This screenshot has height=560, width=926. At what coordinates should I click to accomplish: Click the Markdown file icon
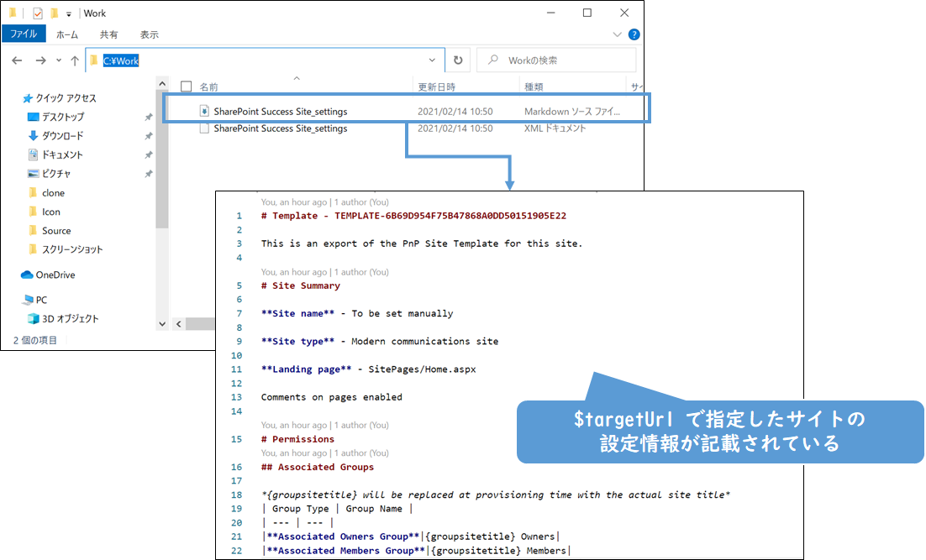coord(204,111)
